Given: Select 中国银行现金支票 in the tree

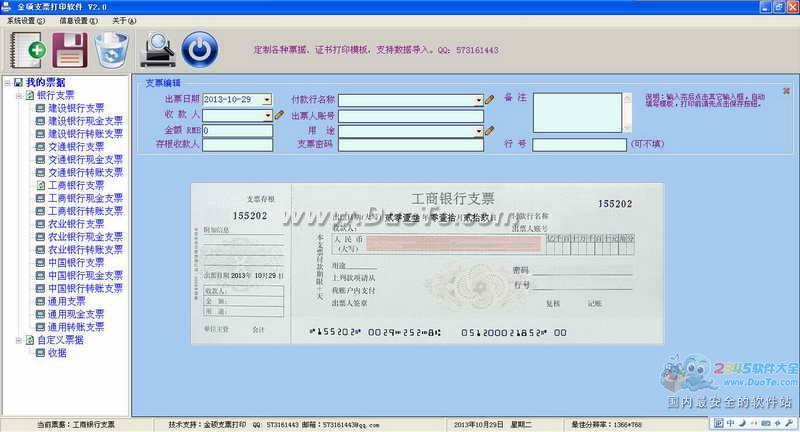Looking at the screenshot, I should [x=85, y=275].
